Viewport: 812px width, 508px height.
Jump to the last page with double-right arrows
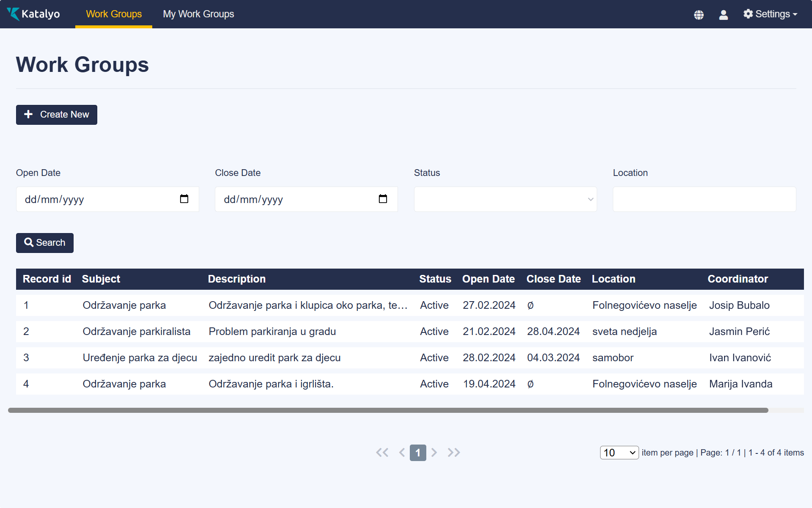454,453
